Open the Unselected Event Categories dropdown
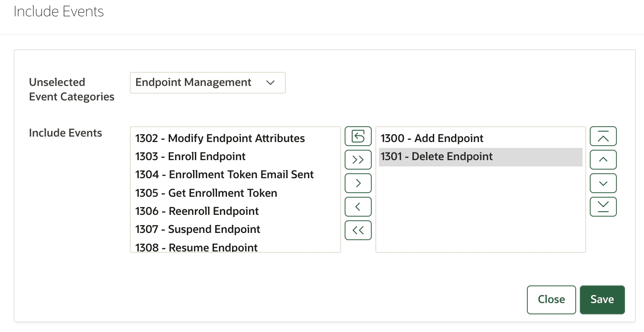This screenshot has height=332, width=644. pos(207,83)
